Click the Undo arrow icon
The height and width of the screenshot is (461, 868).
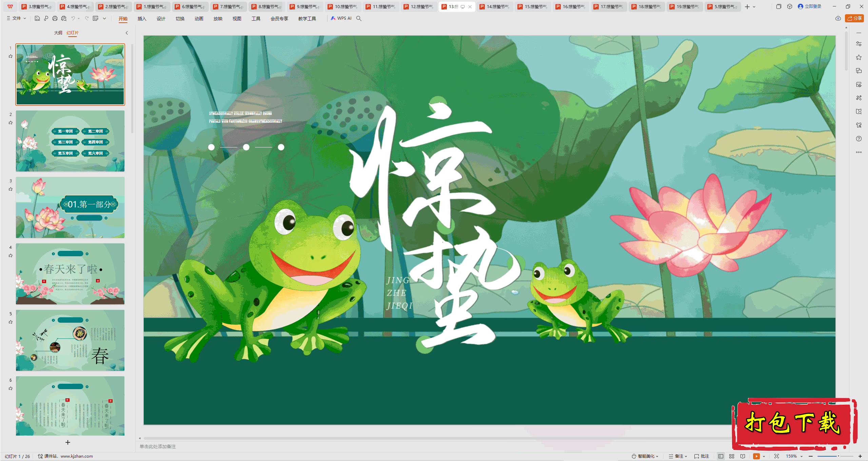73,18
